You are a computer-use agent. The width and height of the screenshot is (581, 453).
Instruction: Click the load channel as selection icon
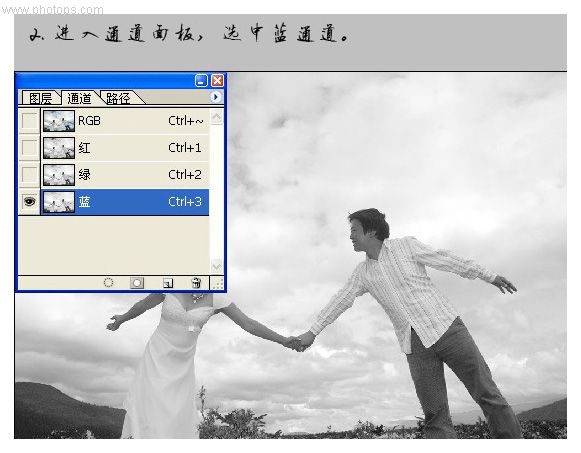[x=108, y=283]
